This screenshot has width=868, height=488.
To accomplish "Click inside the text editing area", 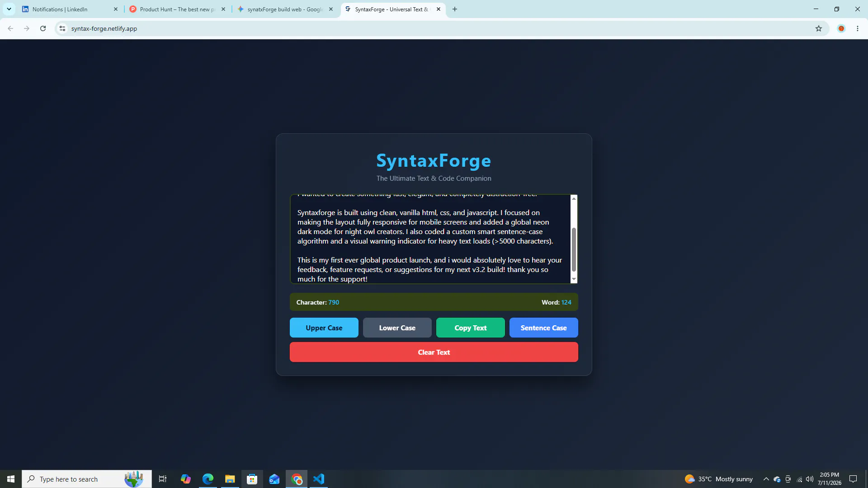I will tap(430, 239).
